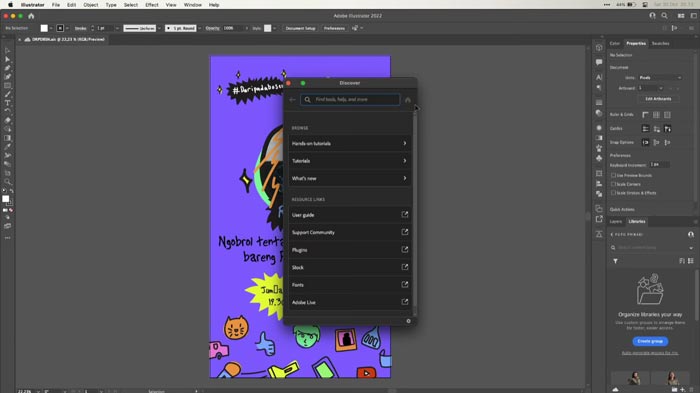Enable Use Preview Bounds checkbox
This screenshot has width=700, height=393.
coord(613,175)
